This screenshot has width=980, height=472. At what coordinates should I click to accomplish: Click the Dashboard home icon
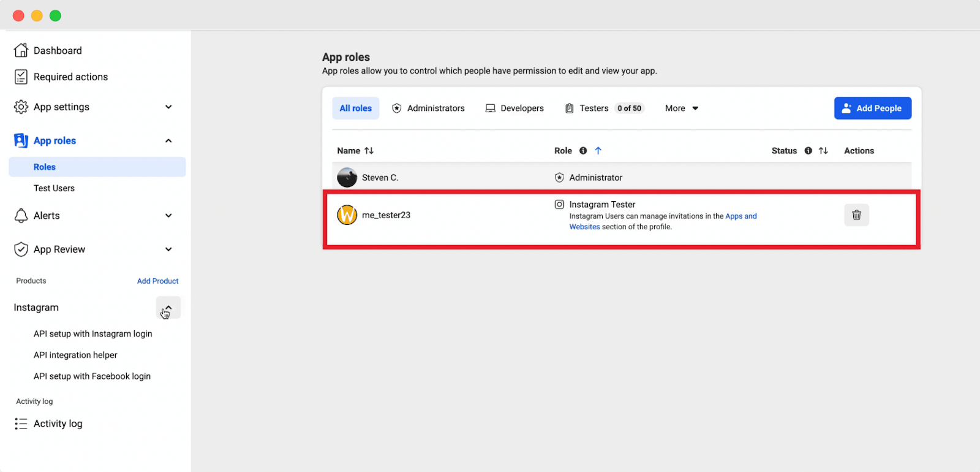pos(21,50)
